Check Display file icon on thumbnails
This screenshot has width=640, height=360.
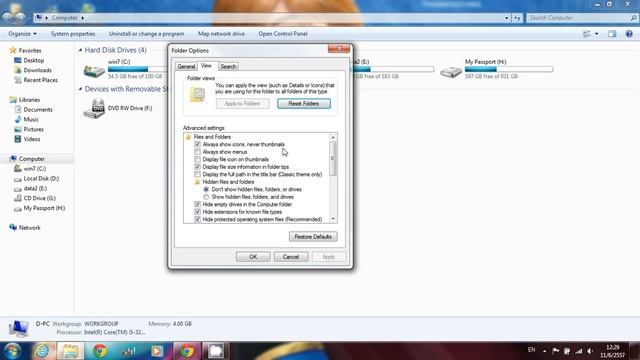(x=198, y=159)
